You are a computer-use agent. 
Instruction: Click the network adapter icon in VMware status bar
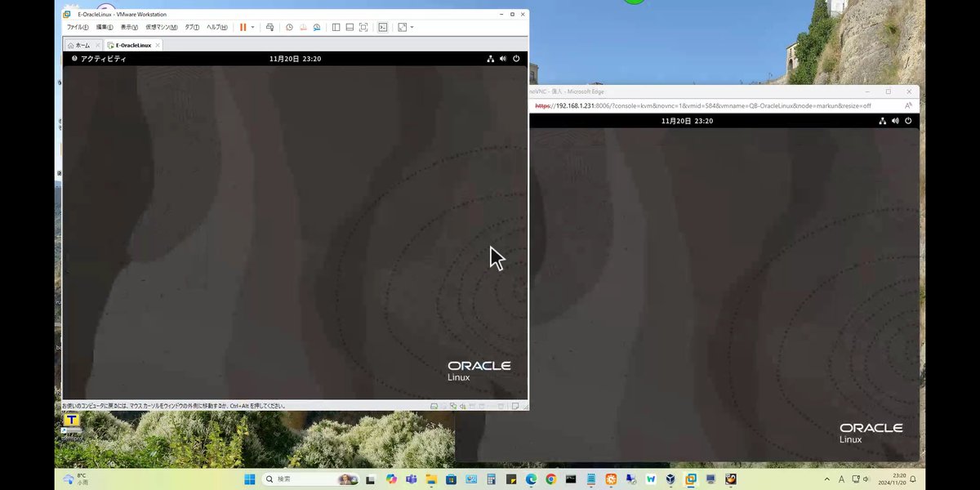point(453,406)
